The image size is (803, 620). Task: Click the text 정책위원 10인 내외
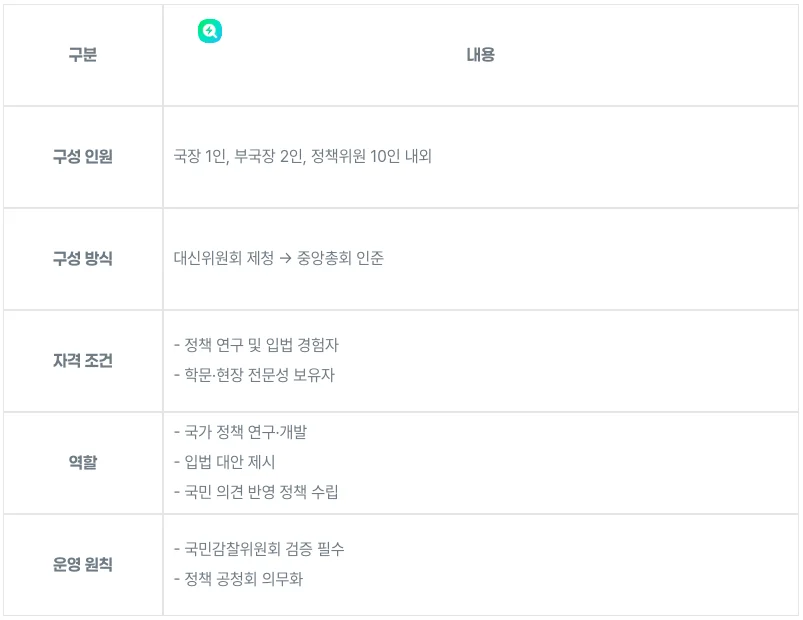[x=371, y=157]
